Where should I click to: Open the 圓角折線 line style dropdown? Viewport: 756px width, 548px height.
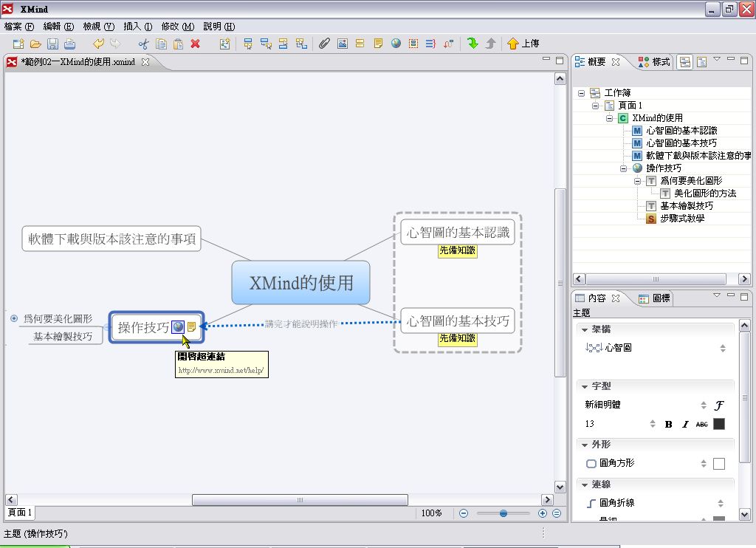[x=721, y=503]
